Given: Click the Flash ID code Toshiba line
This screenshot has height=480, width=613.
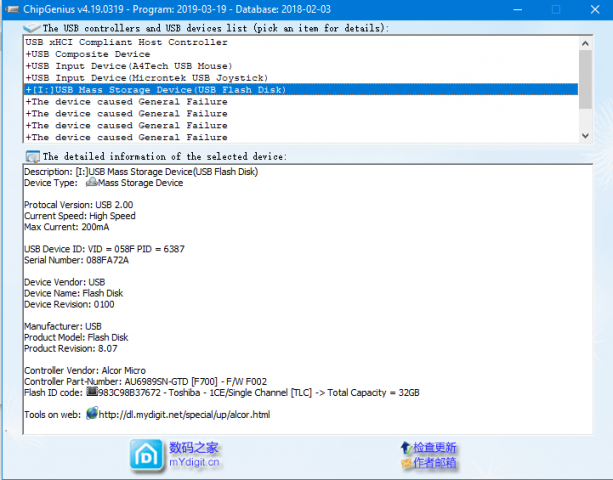Looking at the screenshot, I should click(x=222, y=392).
